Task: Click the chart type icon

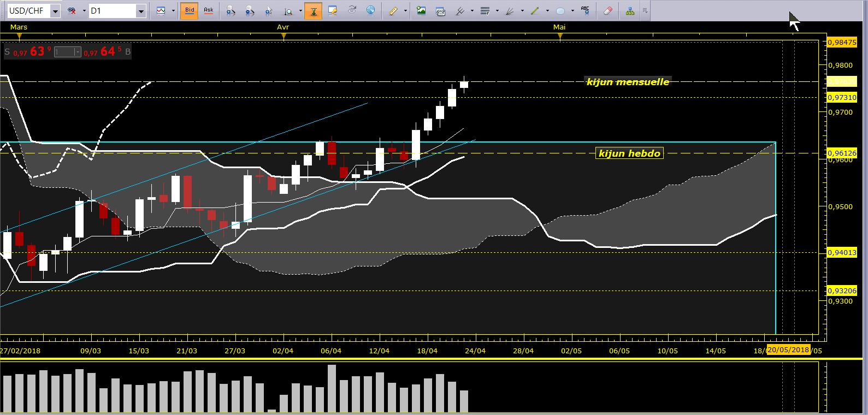Action: (161, 10)
